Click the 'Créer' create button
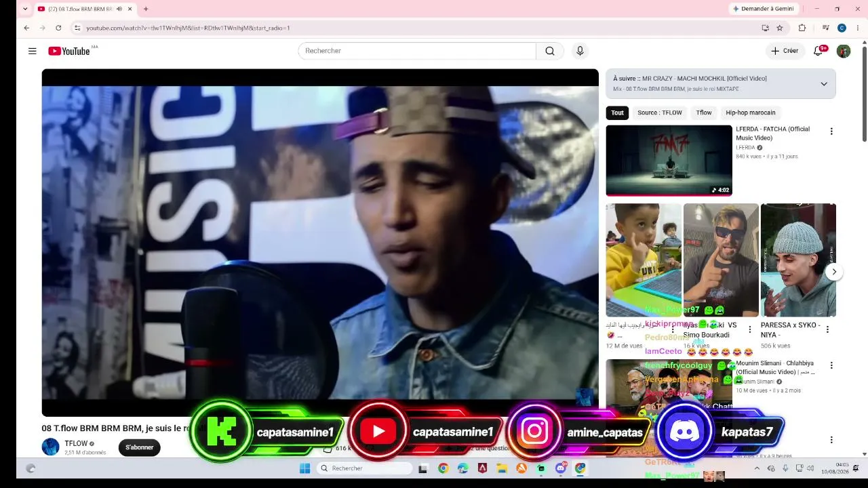868x488 pixels. 785,51
